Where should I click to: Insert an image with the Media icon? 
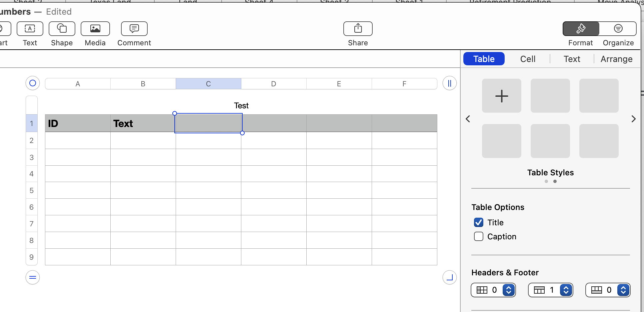coord(95,29)
